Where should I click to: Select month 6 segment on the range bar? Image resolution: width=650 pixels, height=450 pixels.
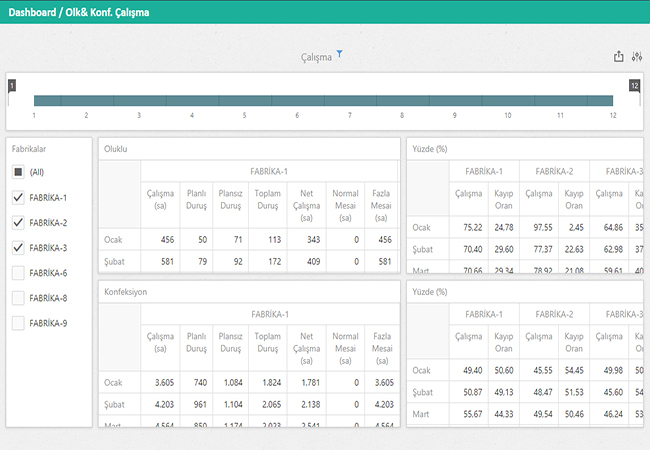pyautogui.click(x=297, y=101)
